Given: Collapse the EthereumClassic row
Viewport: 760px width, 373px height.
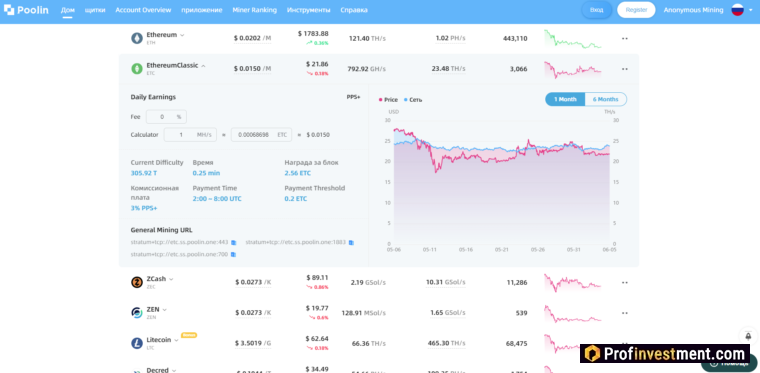Looking at the screenshot, I should [203, 66].
